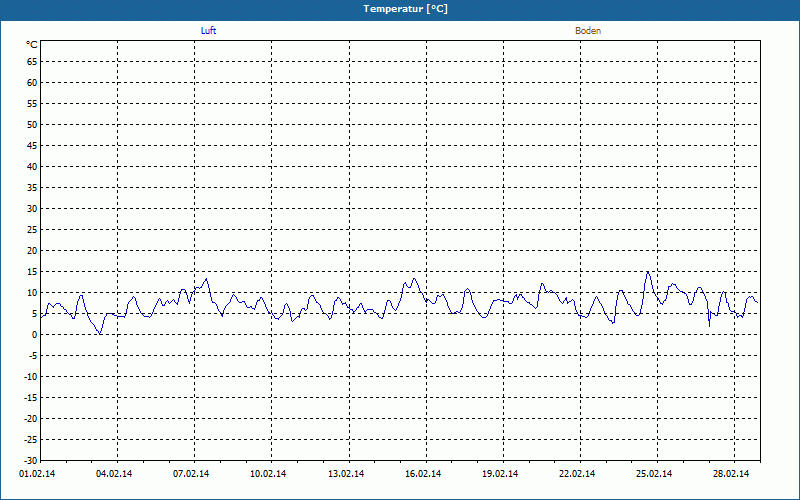The height and width of the screenshot is (500, 800).
Task: Click the Luft legend label
Action: [209, 31]
